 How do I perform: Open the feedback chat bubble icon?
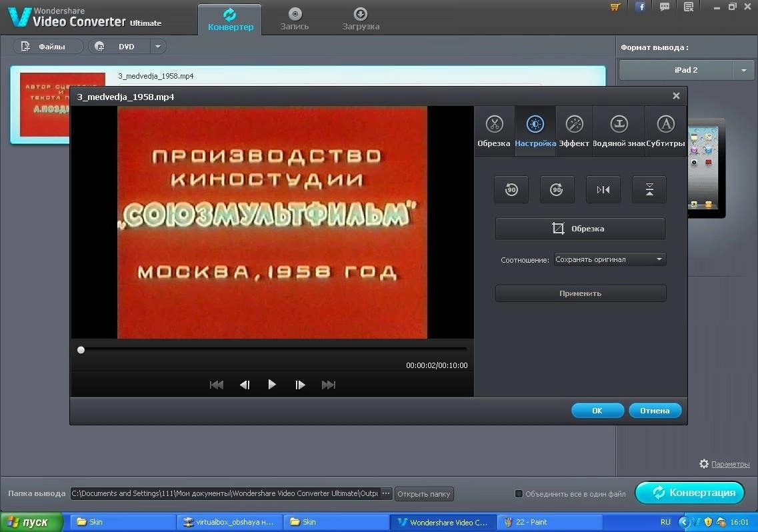pyautogui.click(x=665, y=7)
